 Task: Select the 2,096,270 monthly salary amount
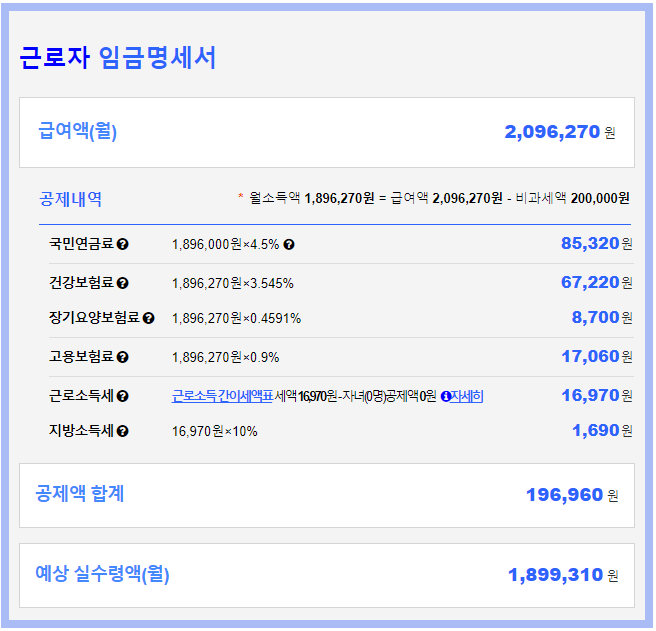coord(553,132)
